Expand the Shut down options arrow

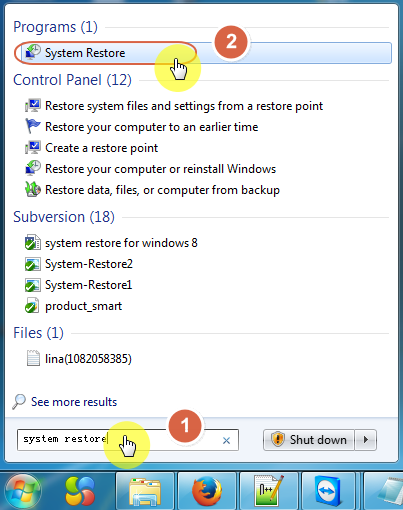pyautogui.click(x=366, y=440)
